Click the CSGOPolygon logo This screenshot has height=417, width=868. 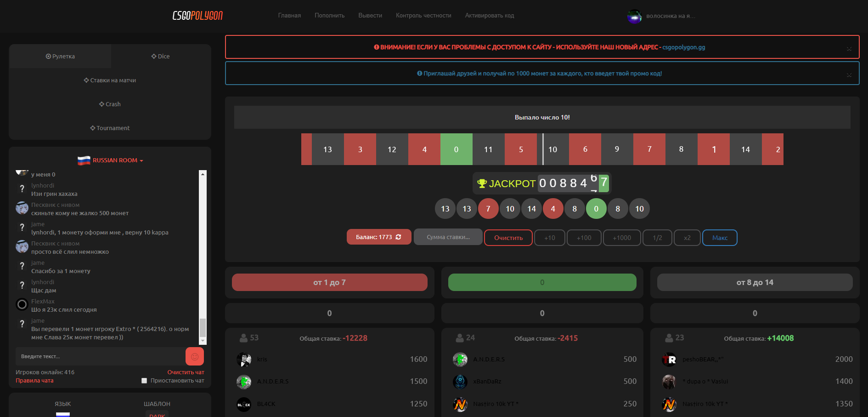tap(197, 16)
